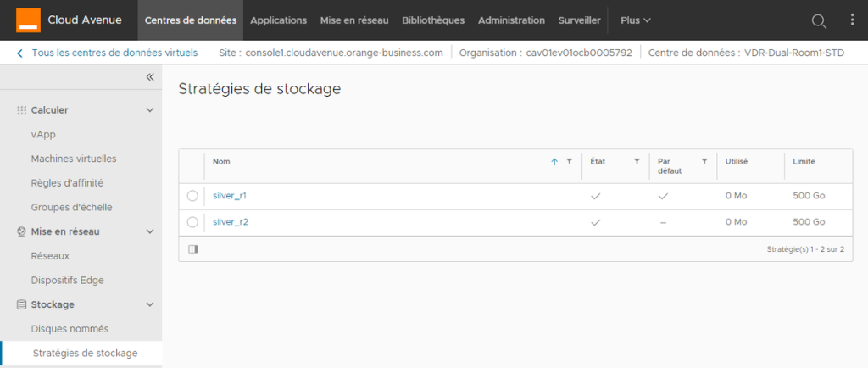
Task: Open the Surveiller tab
Action: point(580,20)
